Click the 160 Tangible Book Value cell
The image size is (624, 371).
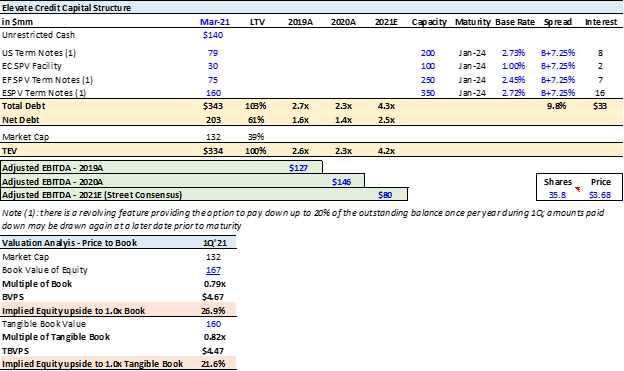pyautogui.click(x=213, y=324)
